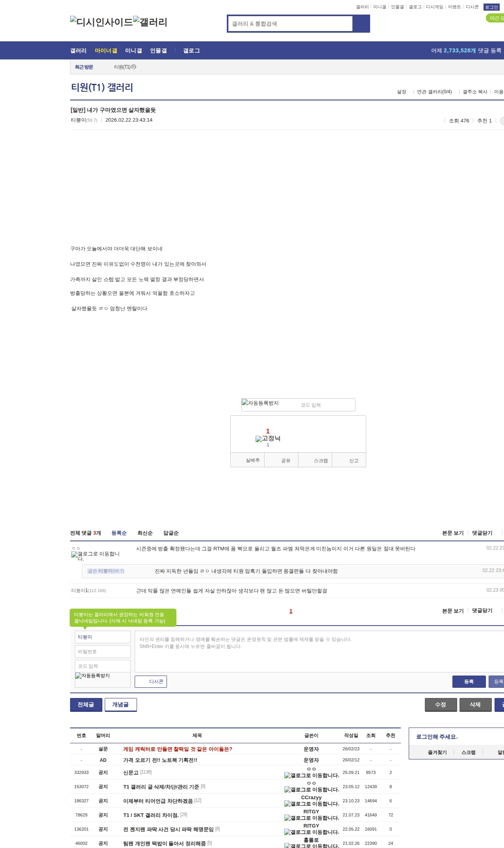504x848 pixels.
Task: Open 갤러리 in the blue navigation bar
Action: coord(78,51)
